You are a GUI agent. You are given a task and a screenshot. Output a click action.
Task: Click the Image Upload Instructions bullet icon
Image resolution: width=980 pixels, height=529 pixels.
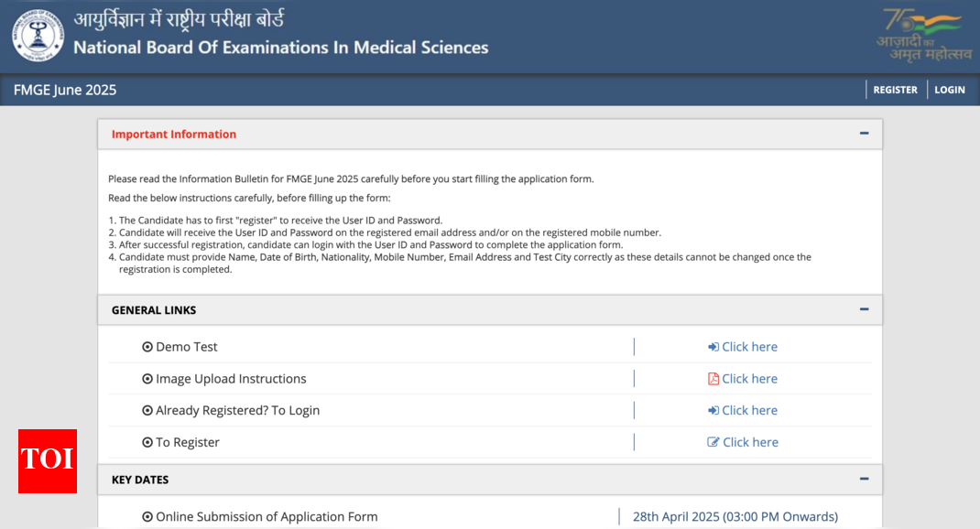tap(147, 379)
